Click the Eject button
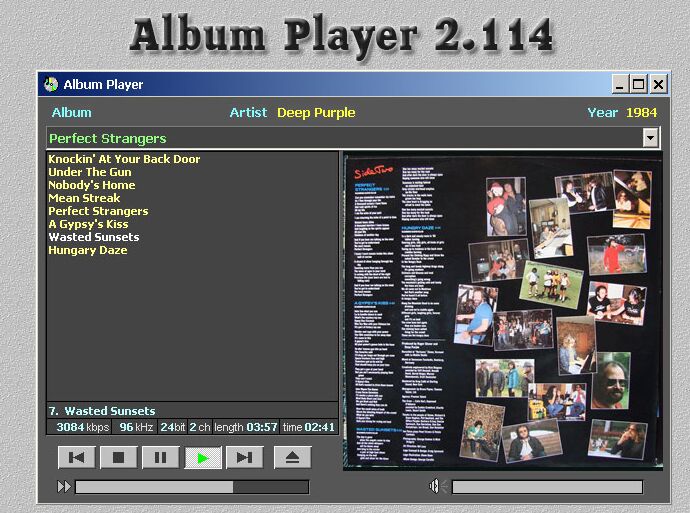690x513 pixels. [x=292, y=458]
